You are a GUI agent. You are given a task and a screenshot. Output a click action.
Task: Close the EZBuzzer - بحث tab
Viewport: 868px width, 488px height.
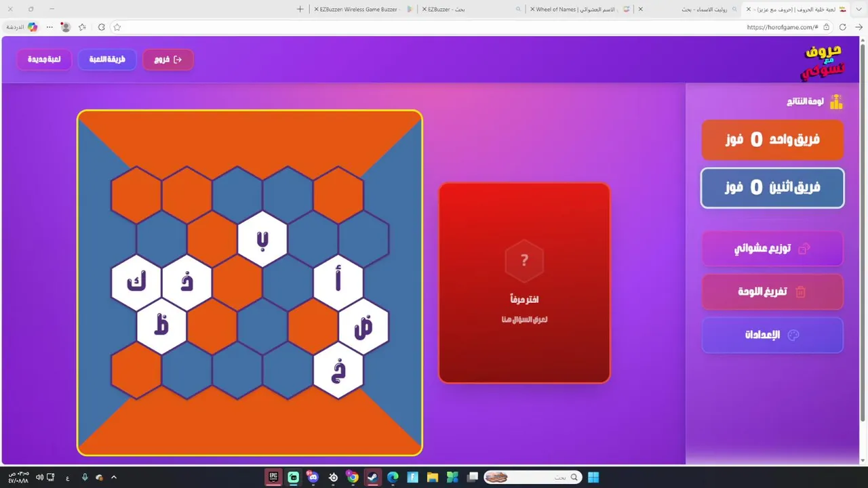coord(423,9)
